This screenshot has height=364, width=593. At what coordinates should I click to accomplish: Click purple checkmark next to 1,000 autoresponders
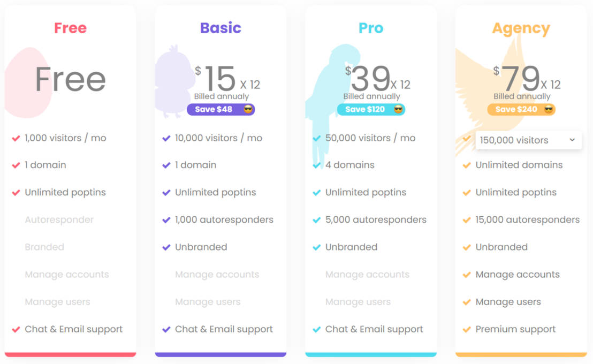tap(166, 220)
